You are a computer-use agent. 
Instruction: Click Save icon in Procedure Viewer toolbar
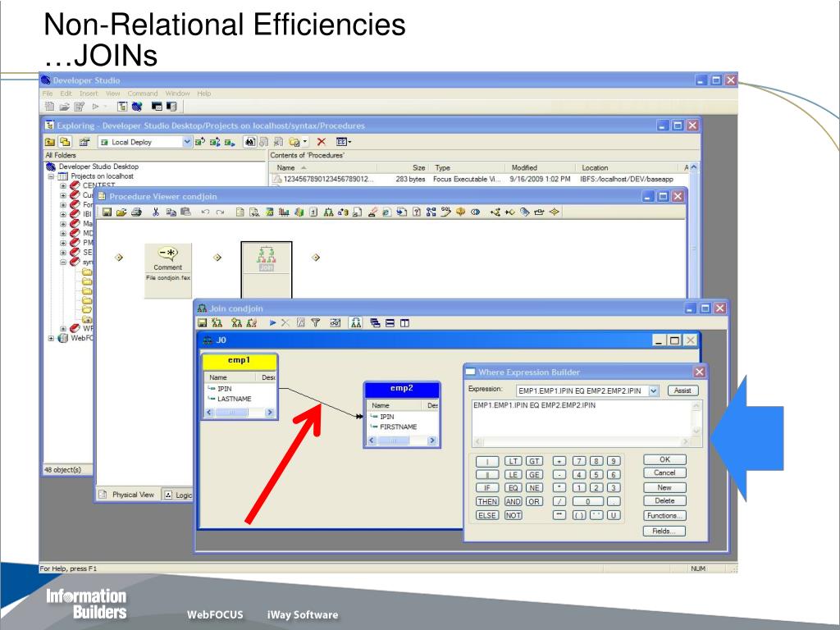[107, 212]
